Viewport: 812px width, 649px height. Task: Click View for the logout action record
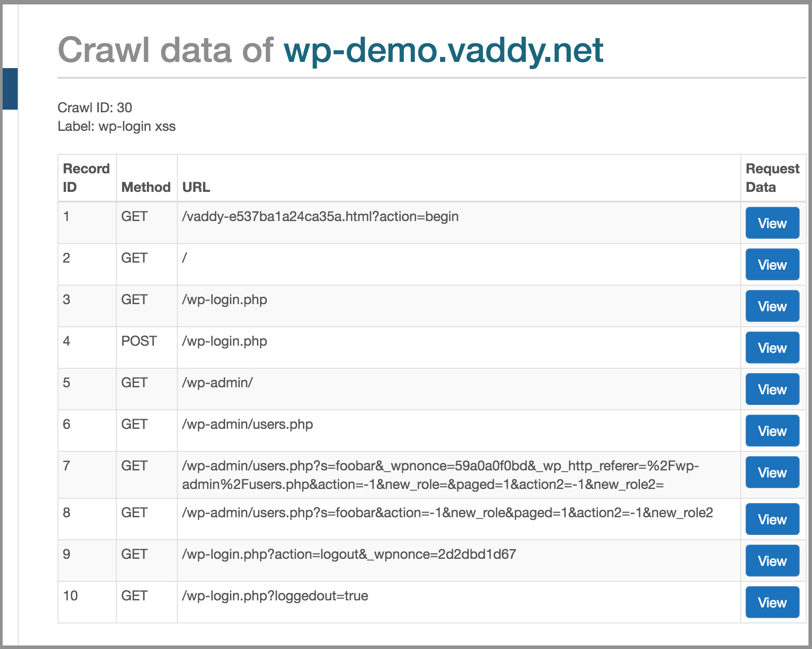[772, 561]
